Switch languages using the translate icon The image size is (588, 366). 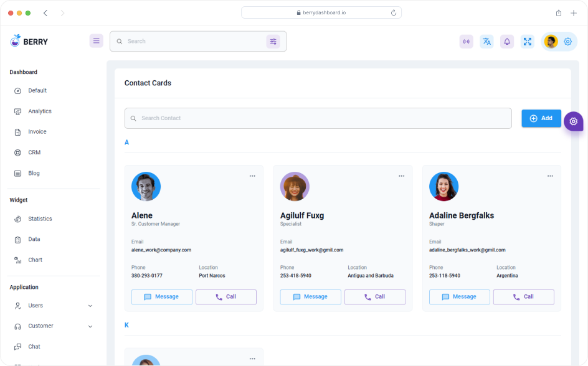[486, 41]
